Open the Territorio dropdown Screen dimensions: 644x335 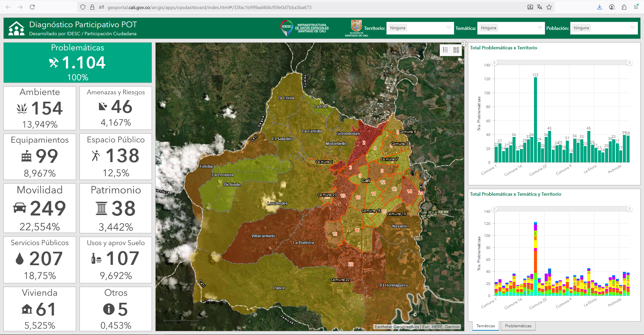(420, 28)
